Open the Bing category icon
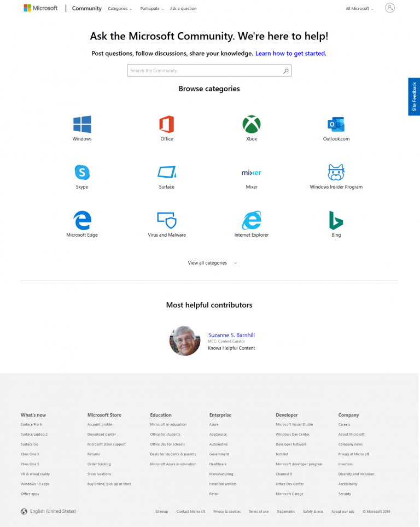420x527 pixels. (x=336, y=220)
